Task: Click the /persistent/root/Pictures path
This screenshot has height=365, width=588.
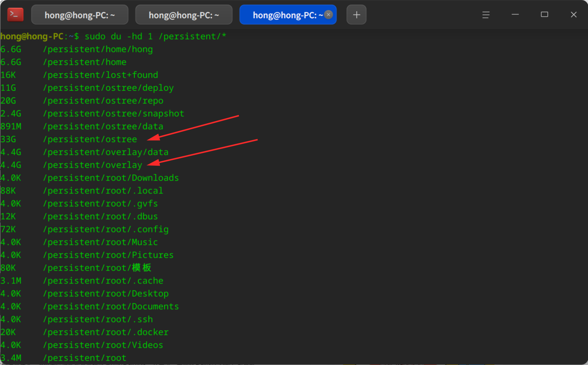Action: 108,255
